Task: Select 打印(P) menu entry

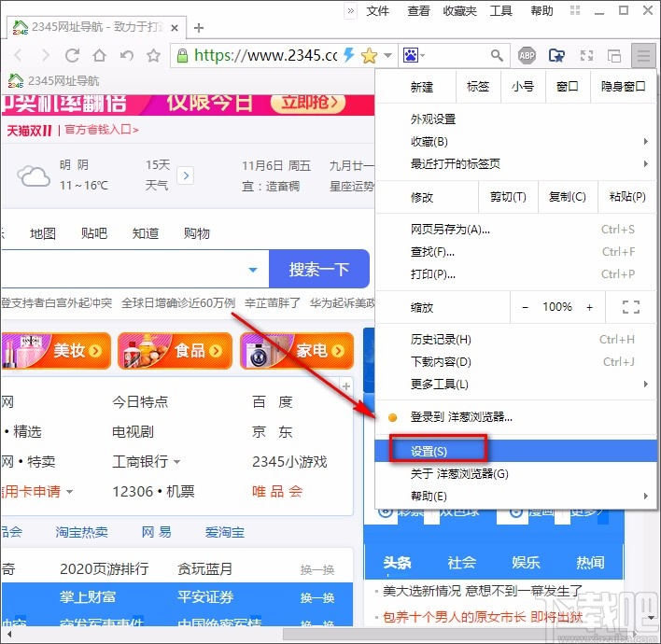Action: (515, 274)
